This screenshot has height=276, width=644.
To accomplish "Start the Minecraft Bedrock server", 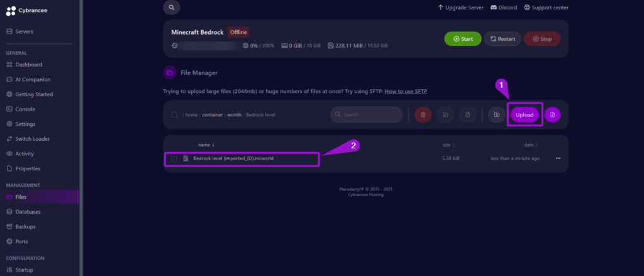I will point(463,39).
